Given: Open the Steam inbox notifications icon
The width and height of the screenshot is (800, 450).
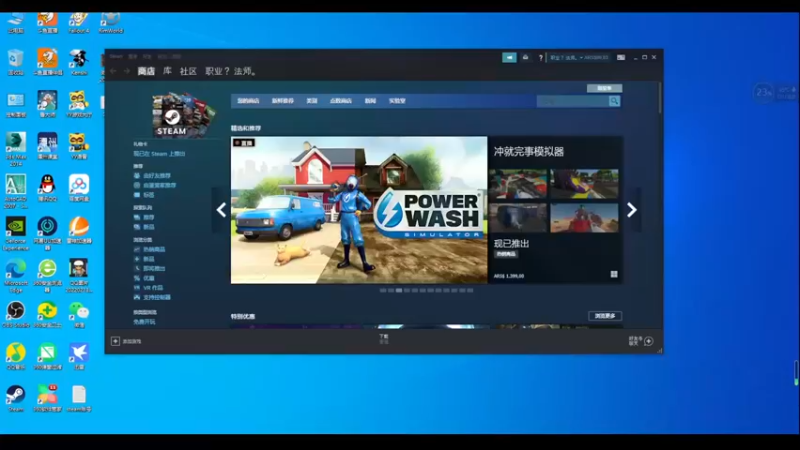Looking at the screenshot, I should (526, 58).
